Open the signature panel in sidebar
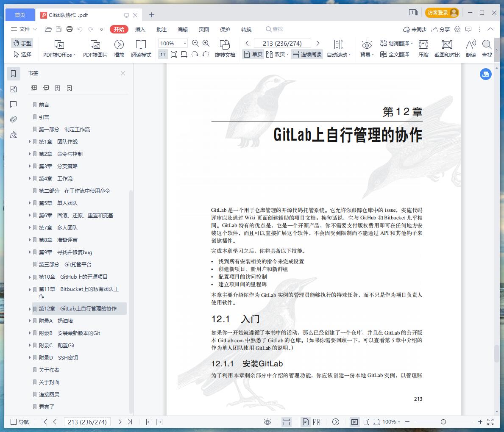Image resolution: width=504 pixels, height=432 pixels. click(14, 135)
